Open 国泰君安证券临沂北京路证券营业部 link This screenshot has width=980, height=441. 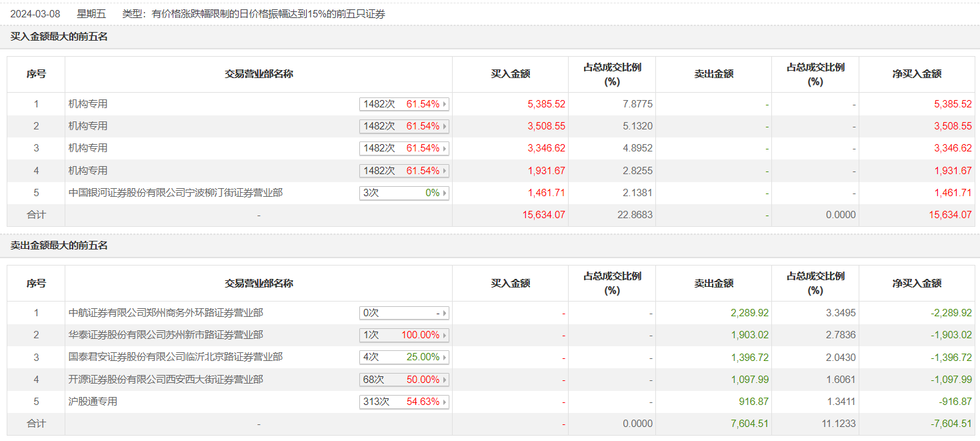pos(175,358)
